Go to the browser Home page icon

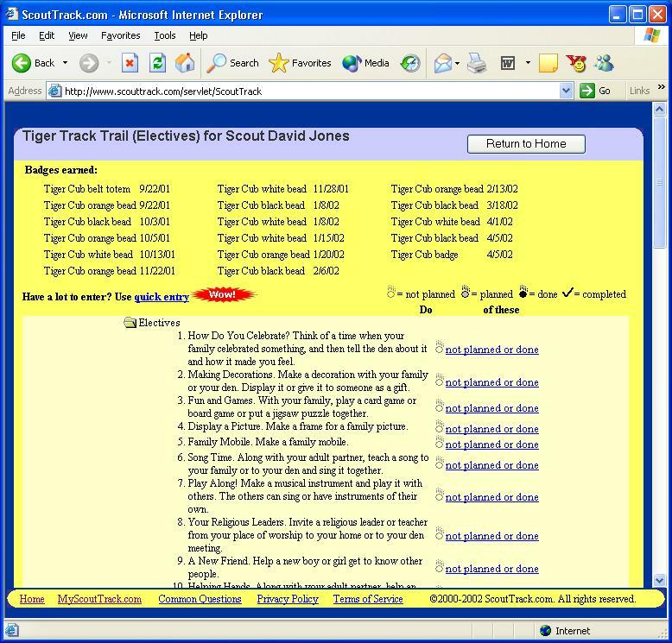click(x=185, y=63)
